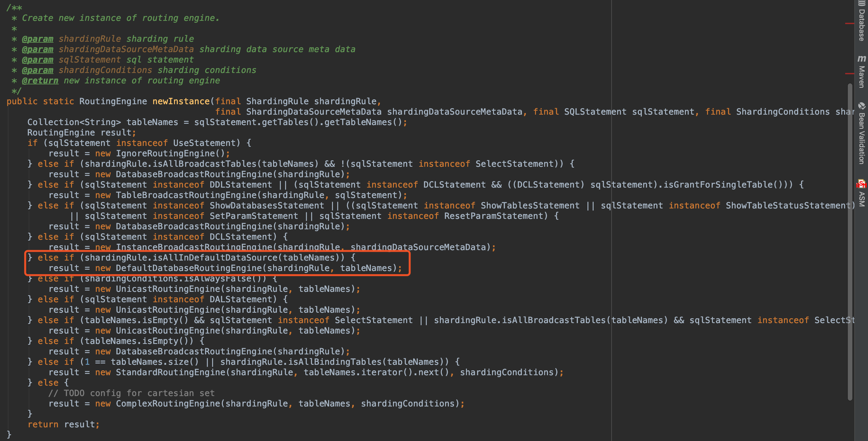The height and width of the screenshot is (441, 868).
Task: Click @param tag before sqlStatement
Action: pos(37,60)
